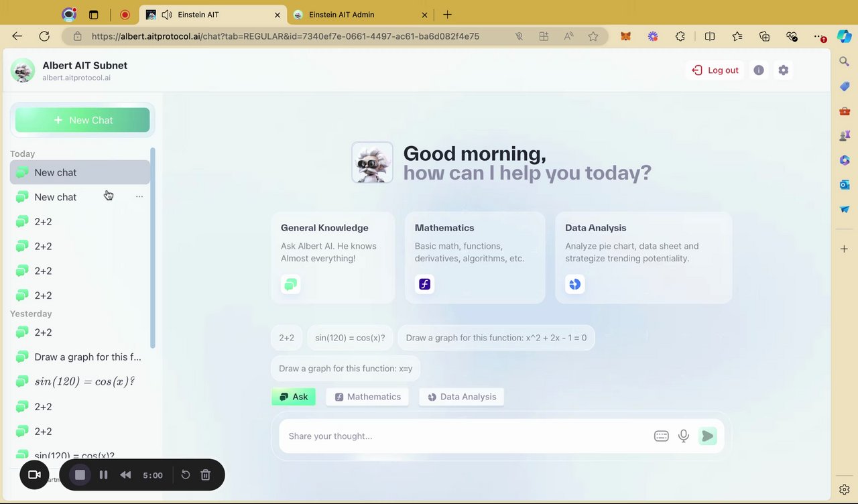Open the "Draw a graph for this f..." chat
Screen dimensions: 858x504
[x=80, y=357]
